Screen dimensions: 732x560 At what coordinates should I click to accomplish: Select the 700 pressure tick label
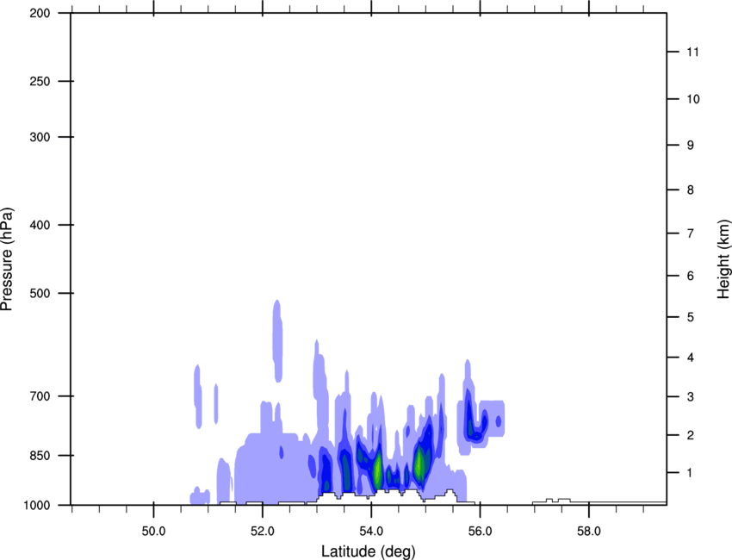(40, 396)
